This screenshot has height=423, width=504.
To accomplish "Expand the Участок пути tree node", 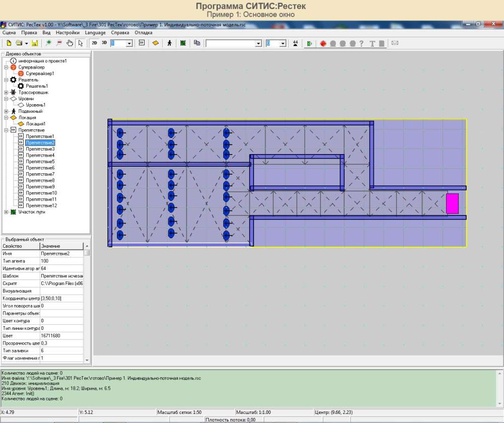I will 6,212.
